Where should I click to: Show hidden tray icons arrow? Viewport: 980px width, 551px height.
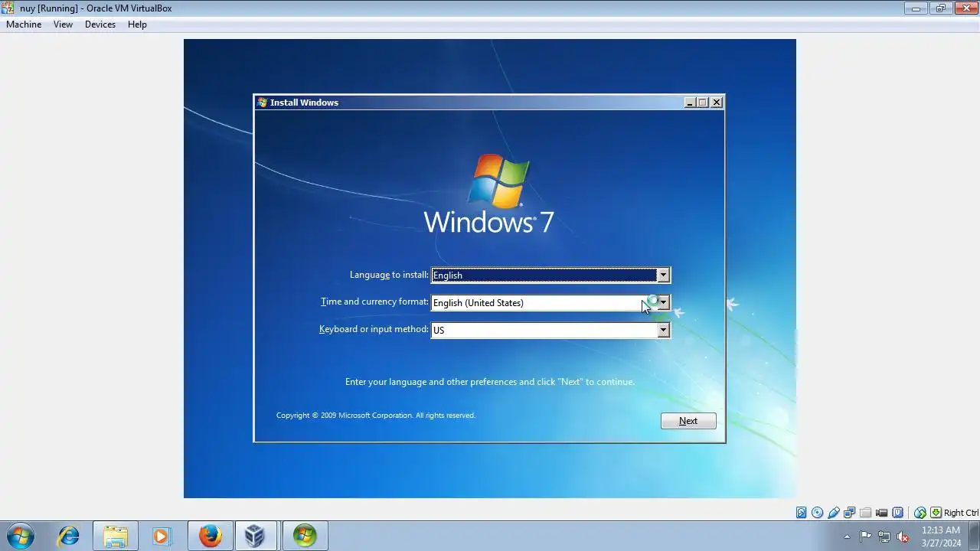(x=847, y=536)
